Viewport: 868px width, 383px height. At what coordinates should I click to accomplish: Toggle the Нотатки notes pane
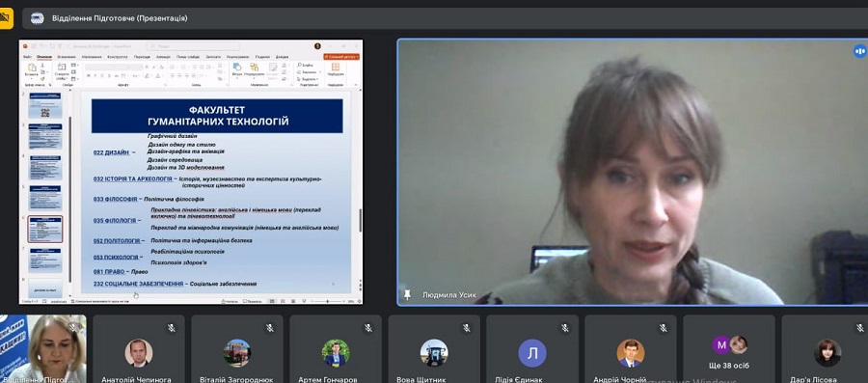(x=231, y=301)
